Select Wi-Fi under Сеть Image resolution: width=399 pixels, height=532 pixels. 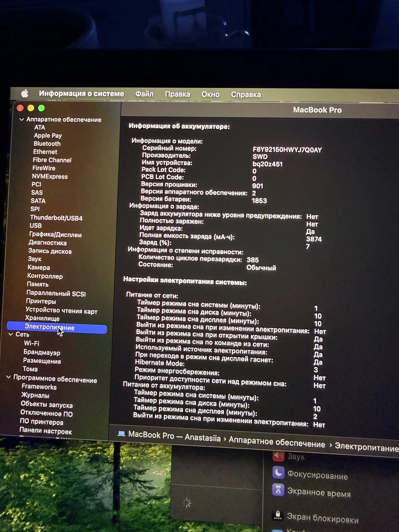32,343
